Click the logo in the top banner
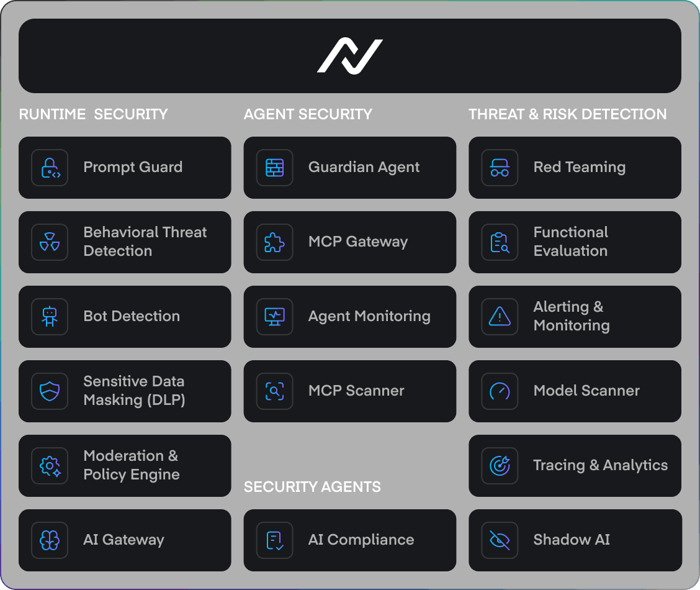Viewport: 700px width, 590px height. 350,56
